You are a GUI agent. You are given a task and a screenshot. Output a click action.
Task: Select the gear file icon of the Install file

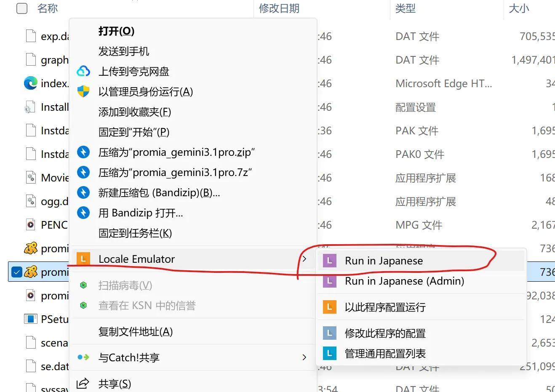(31, 107)
